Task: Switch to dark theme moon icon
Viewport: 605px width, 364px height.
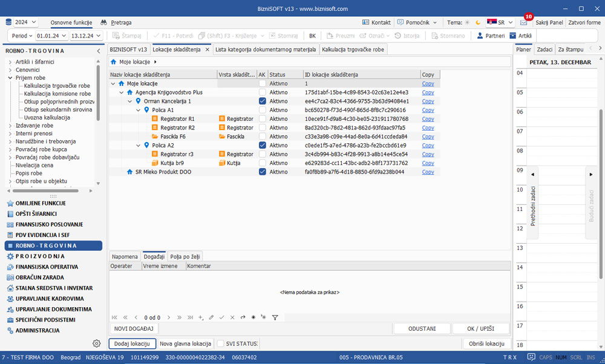Action: coord(477,22)
